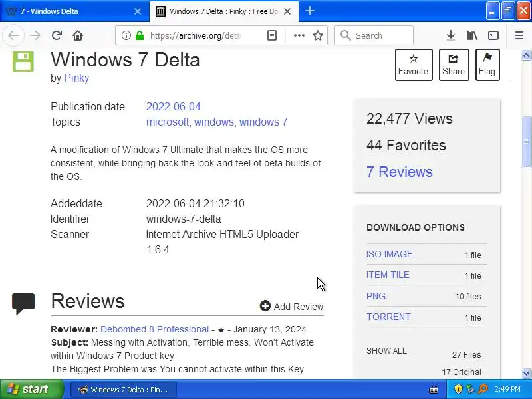
Task: Expand the TORRENT download option
Action: click(x=388, y=317)
